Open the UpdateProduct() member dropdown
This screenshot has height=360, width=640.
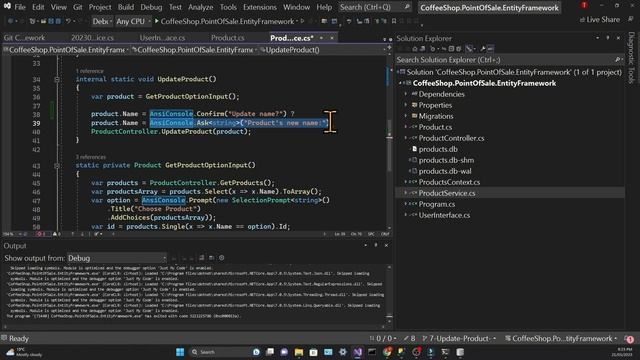tap(322, 50)
